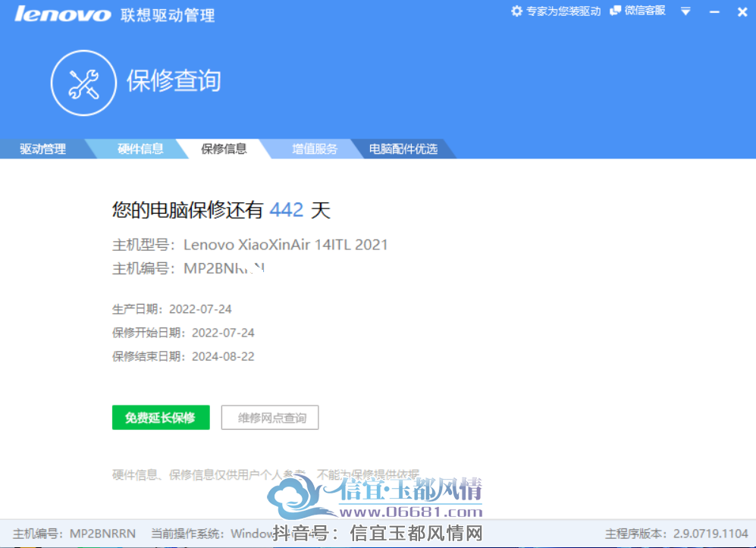Click the Lenovo logo
The image size is (756, 548).
click(x=63, y=14)
